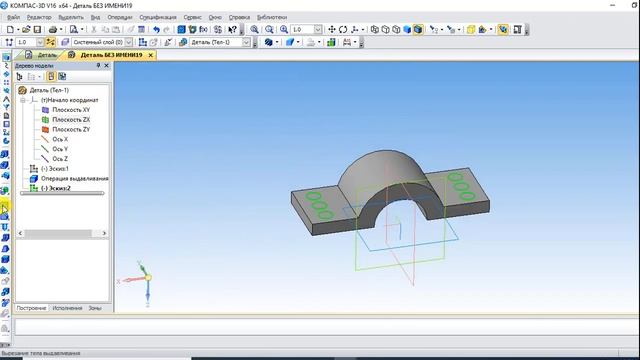640x360 pixels.
Task: Switch to the Исполнения tab
Action: [67, 308]
